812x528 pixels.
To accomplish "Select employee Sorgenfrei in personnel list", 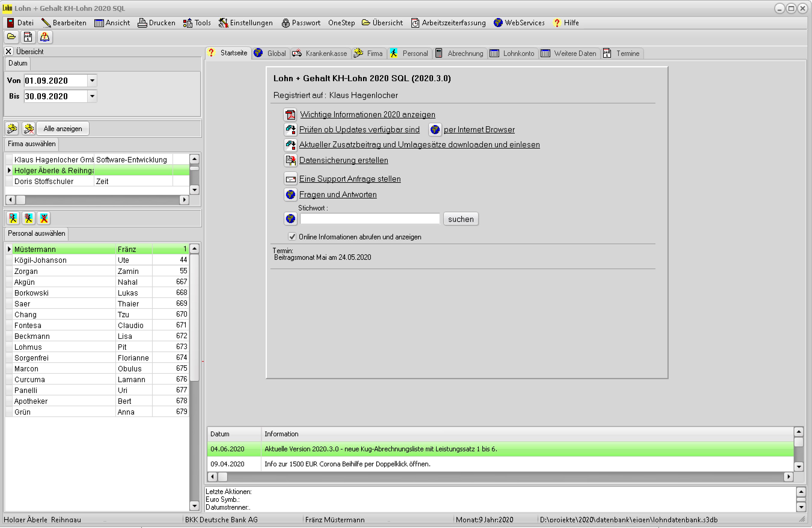I will (98, 358).
